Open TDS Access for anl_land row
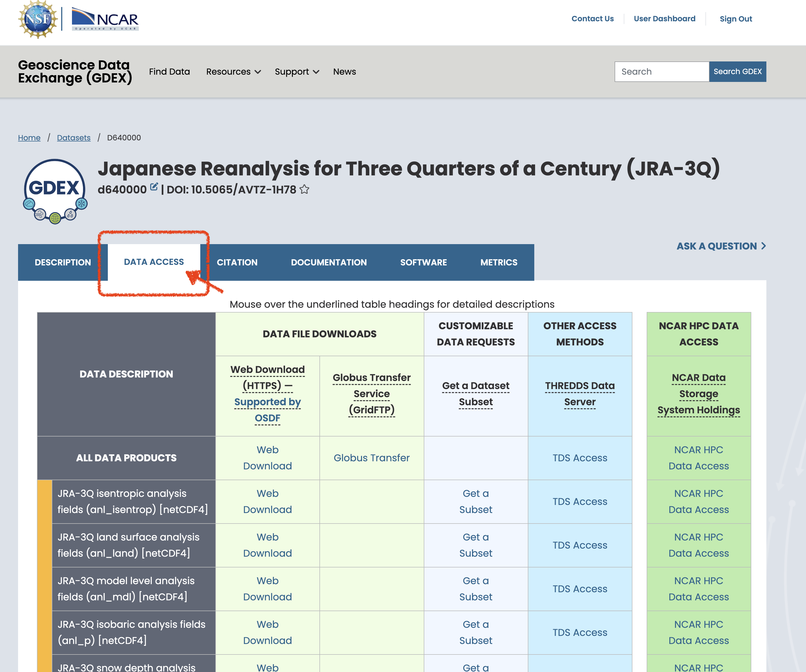Image resolution: width=806 pixels, height=672 pixels. (x=580, y=545)
